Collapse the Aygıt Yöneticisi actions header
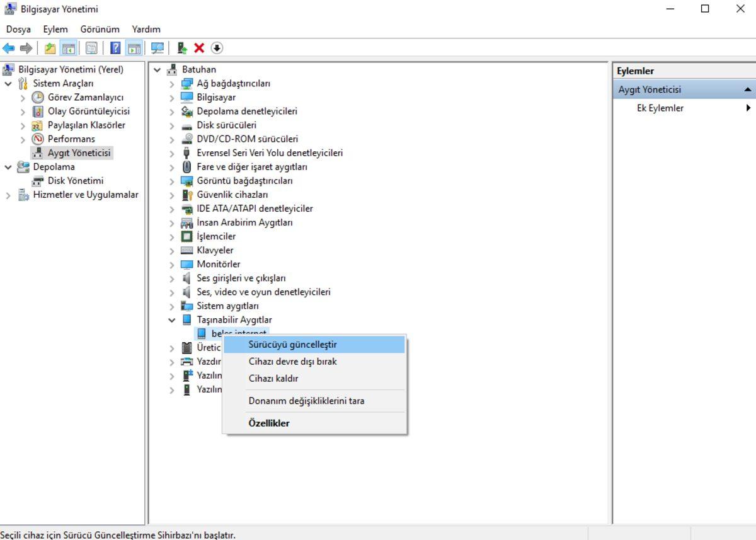Image resolution: width=756 pixels, height=540 pixels. tap(748, 89)
